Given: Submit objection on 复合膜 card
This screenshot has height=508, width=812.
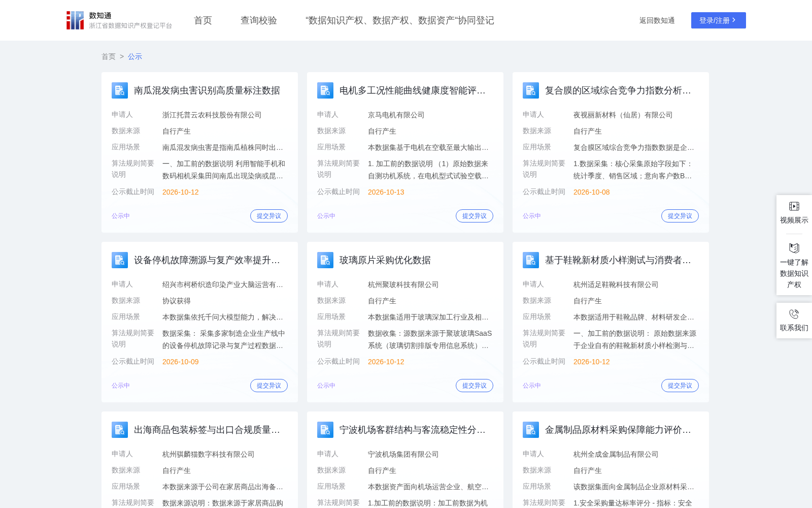Looking at the screenshot, I should [x=680, y=216].
